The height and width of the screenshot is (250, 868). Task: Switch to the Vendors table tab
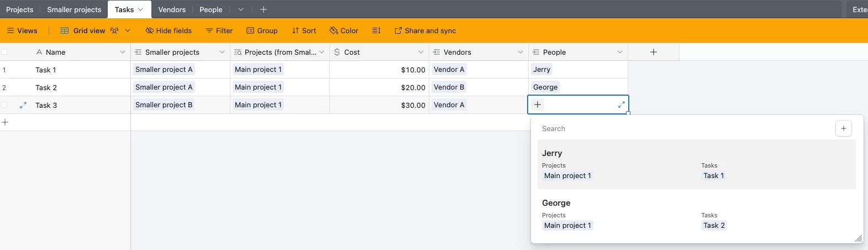point(172,9)
